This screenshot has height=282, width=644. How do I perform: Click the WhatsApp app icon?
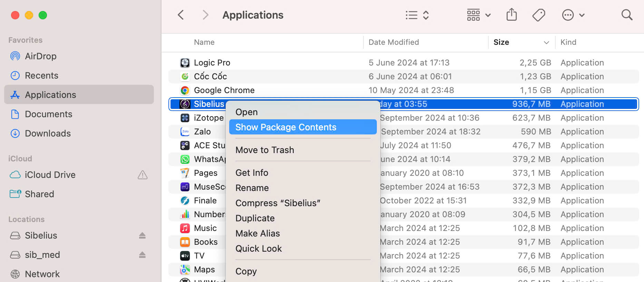[185, 159]
